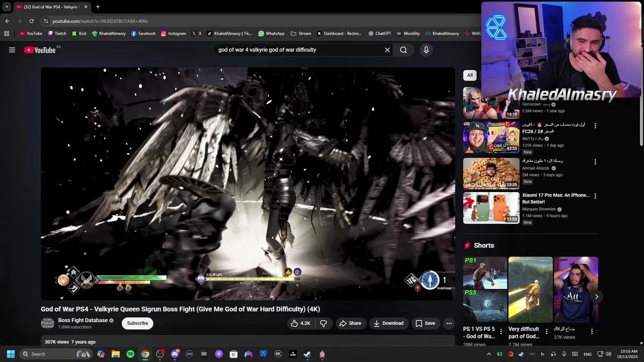The image size is (644, 362).
Task: Open Copilot from taskbar
Action: [101, 354]
